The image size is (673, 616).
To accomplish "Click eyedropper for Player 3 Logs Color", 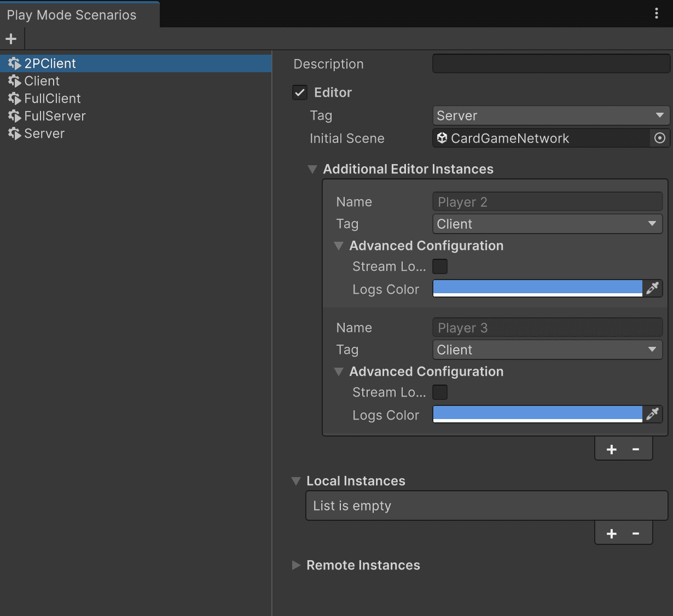I will tap(652, 414).
